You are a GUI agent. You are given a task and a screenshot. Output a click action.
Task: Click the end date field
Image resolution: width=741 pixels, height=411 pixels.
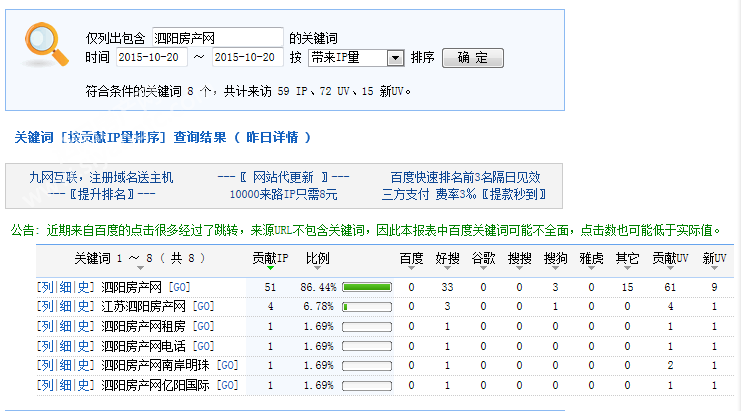point(248,58)
